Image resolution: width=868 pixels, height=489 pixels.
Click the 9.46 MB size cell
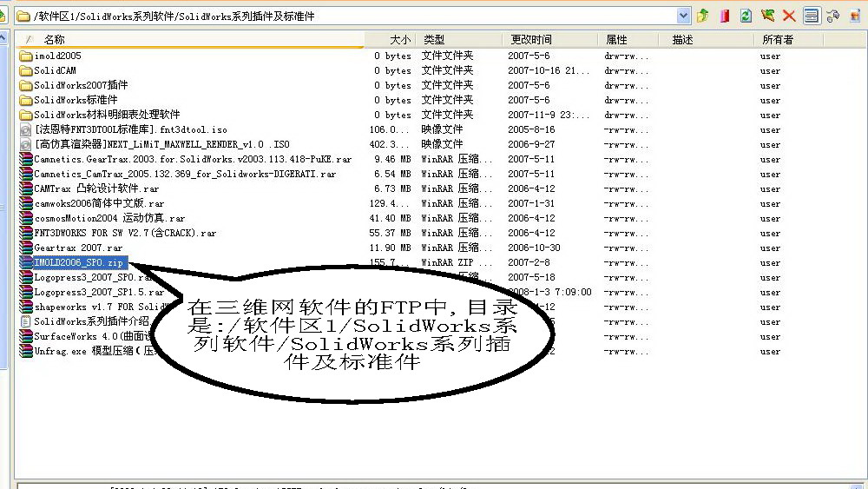coord(392,160)
